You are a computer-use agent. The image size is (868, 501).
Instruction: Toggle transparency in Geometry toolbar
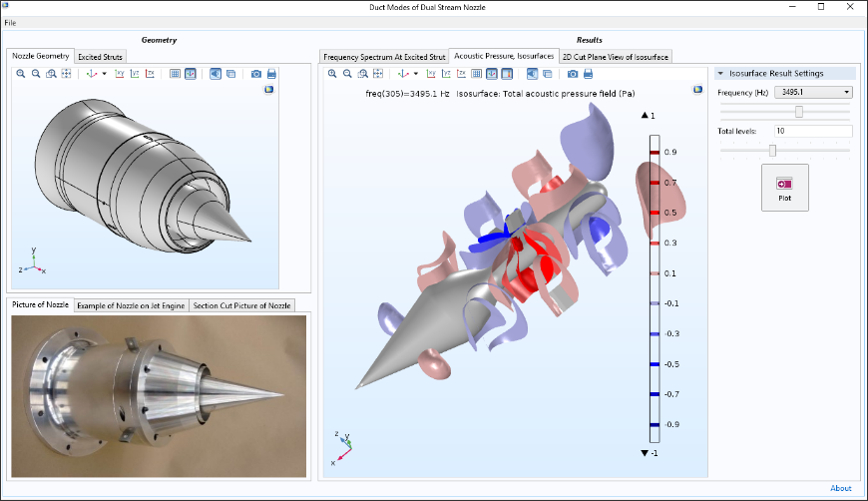(x=230, y=74)
